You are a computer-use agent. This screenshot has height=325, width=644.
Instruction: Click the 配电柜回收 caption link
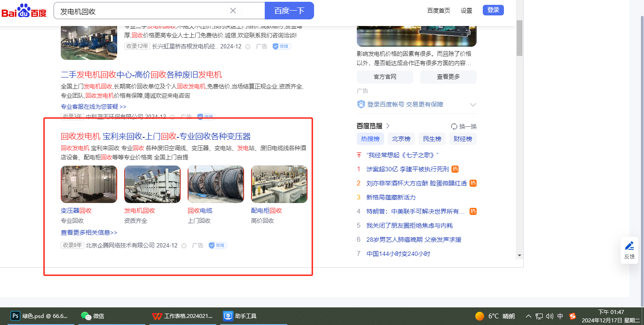[266, 211]
